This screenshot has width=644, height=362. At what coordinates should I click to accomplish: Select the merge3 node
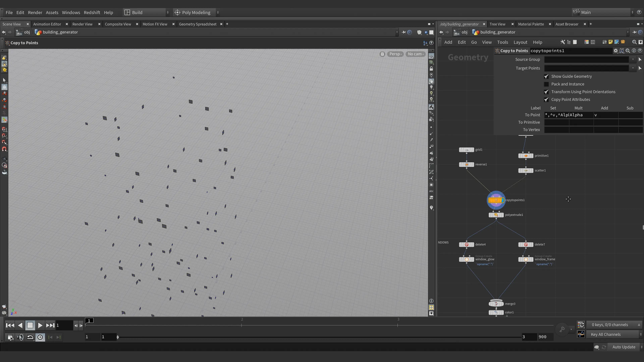[x=496, y=304]
